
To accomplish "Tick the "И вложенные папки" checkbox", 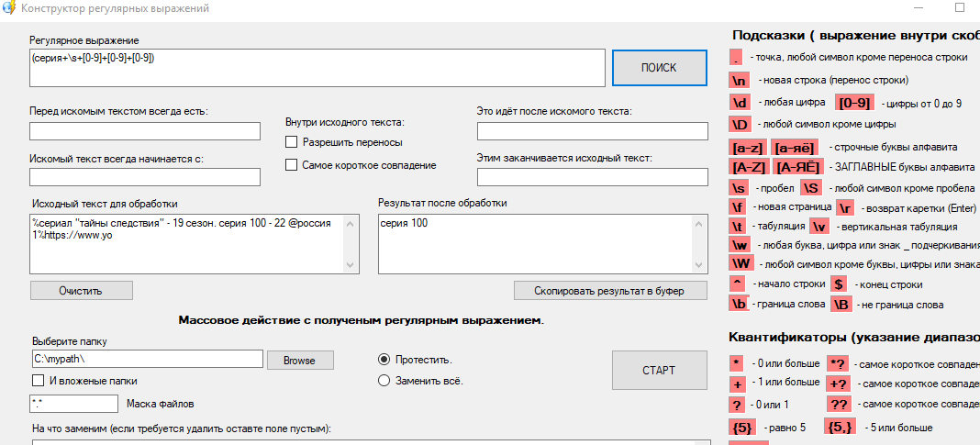I will click(38, 380).
